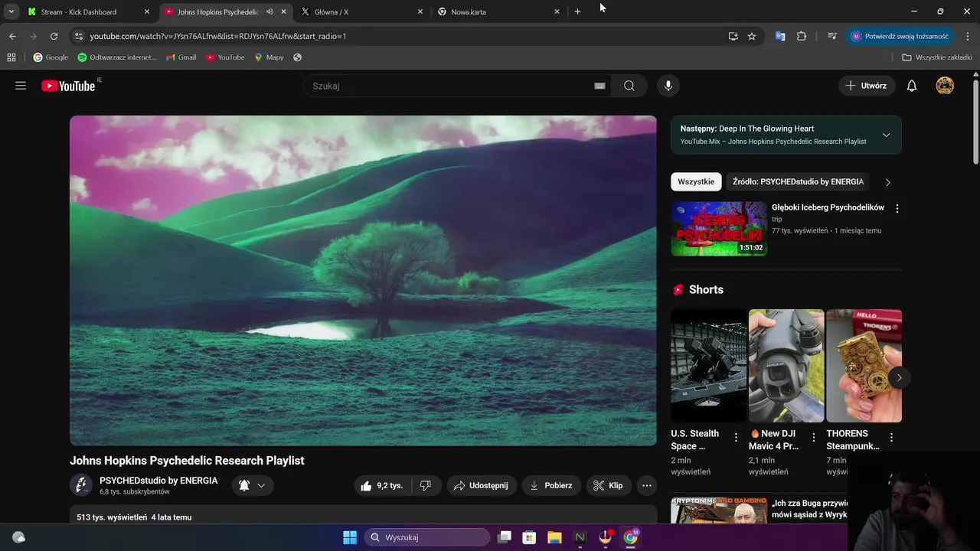Toggle subscription notification bell for PSYCHEDstudio
Image resolution: width=980 pixels, height=551 pixels.
click(x=244, y=485)
